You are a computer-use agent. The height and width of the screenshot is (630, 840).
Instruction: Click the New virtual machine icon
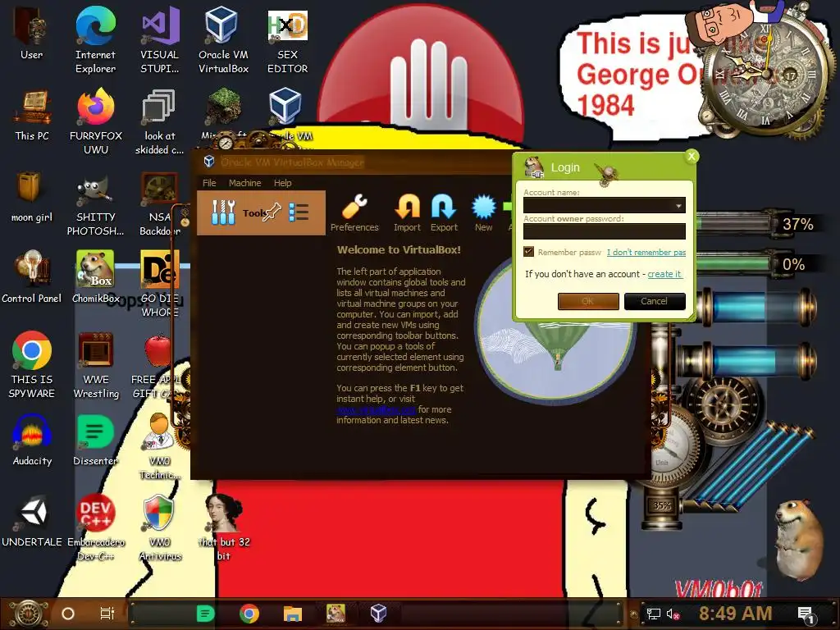point(483,212)
